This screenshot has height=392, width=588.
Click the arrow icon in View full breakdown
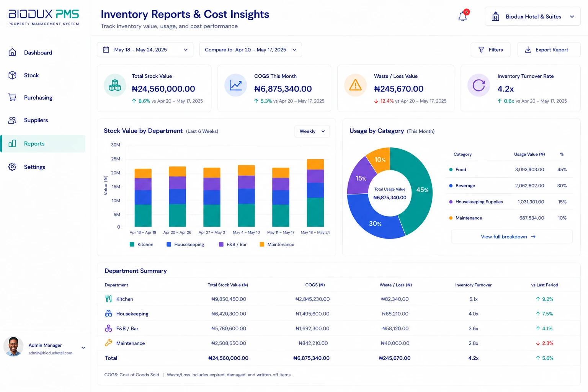point(533,237)
